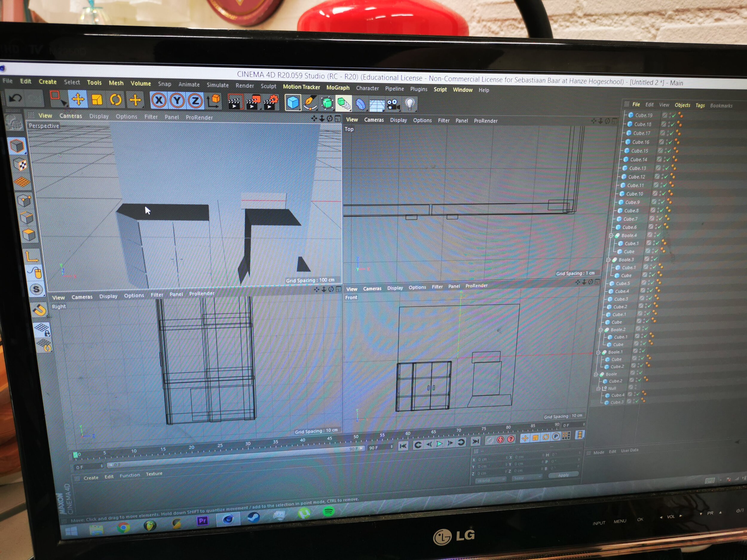Viewport: 747px width, 560px height.
Task: Enable Axis mode in sidebar
Action: tap(32, 256)
